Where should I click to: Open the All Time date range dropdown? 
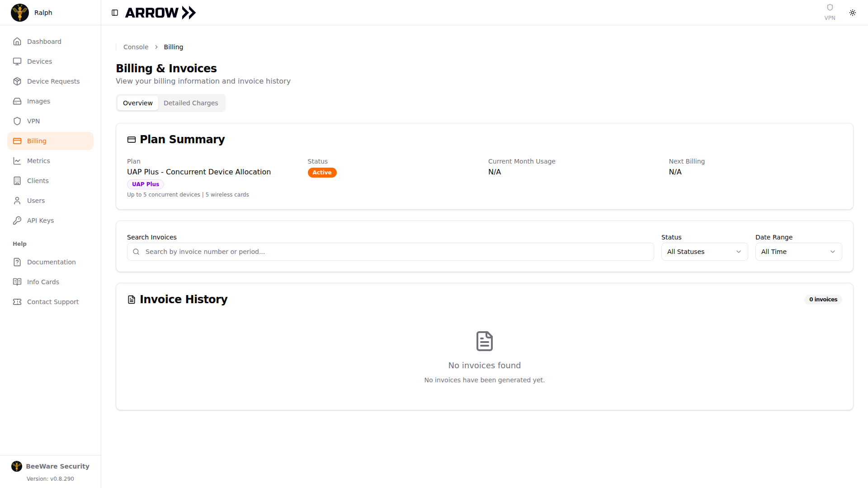pos(798,252)
